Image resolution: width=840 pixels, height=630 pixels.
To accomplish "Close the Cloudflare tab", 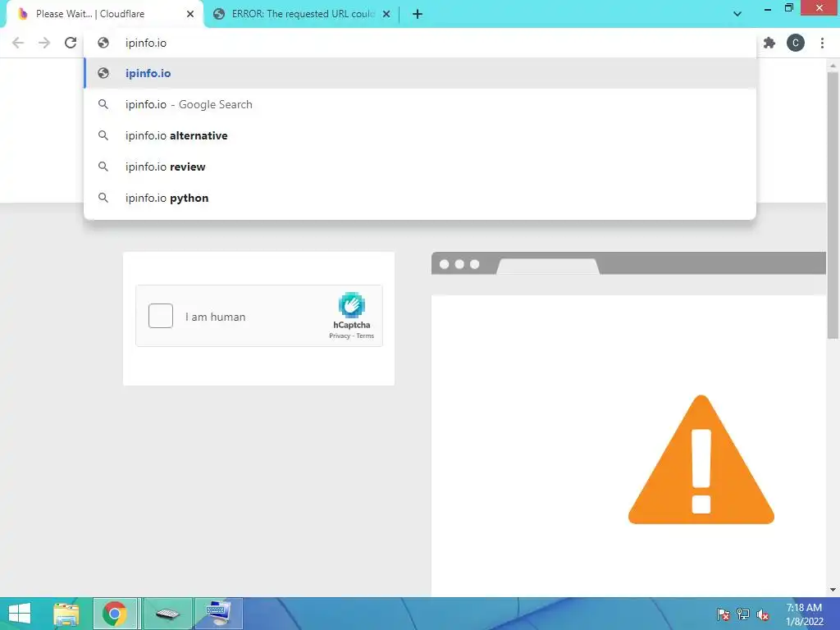I will 190,14.
